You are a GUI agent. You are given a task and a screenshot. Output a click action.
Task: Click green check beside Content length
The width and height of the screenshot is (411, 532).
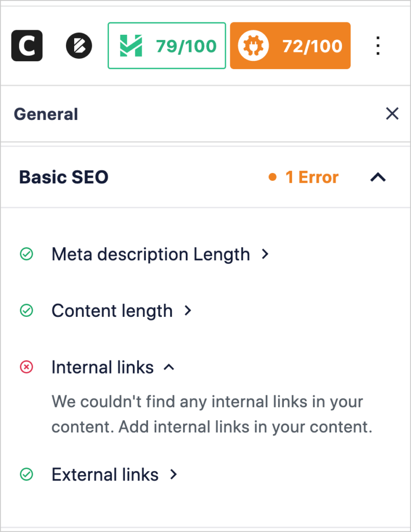click(x=26, y=310)
